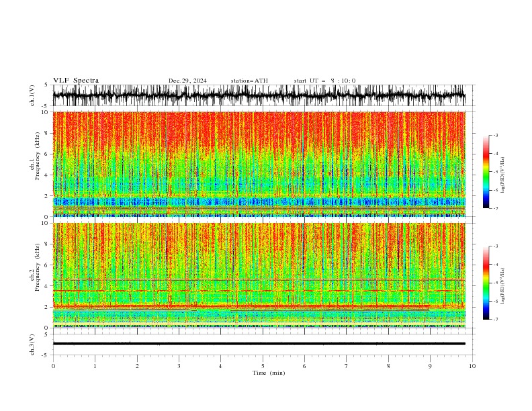Click ch.1 frequency axis tick "6"
This screenshot has height=411, width=532.
(47, 154)
